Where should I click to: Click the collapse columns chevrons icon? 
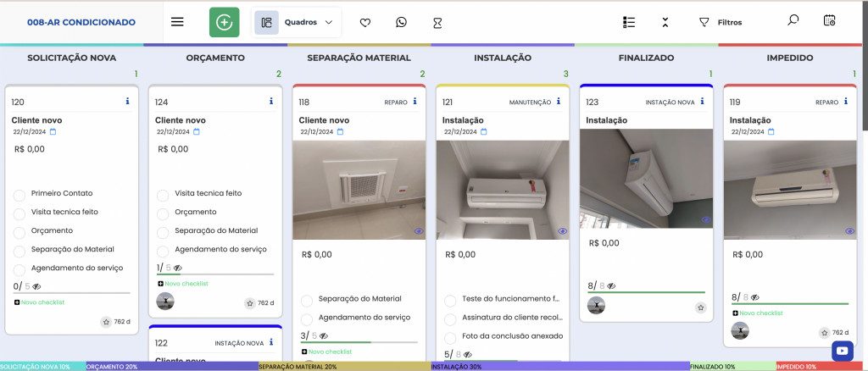pyautogui.click(x=665, y=22)
